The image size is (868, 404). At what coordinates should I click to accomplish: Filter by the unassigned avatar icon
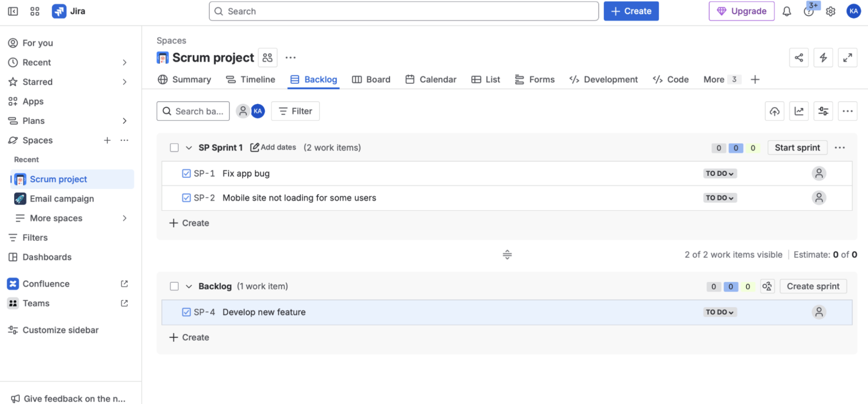pyautogui.click(x=243, y=111)
